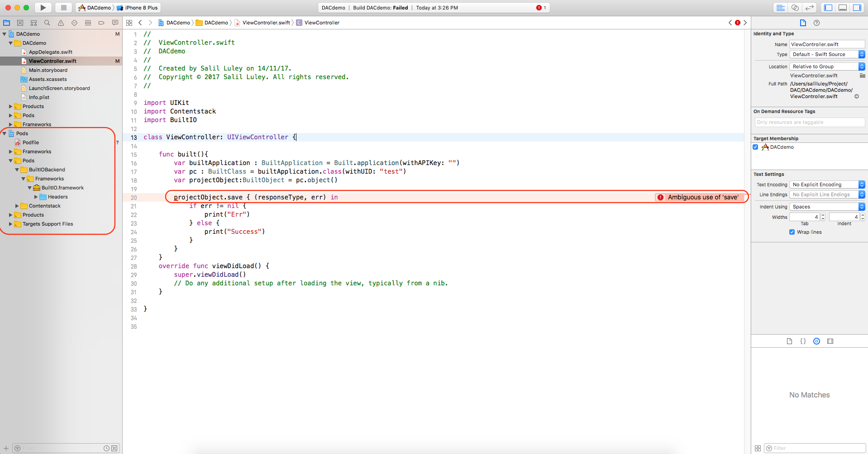Collapse the BuiltIO.framework item

coord(30,188)
